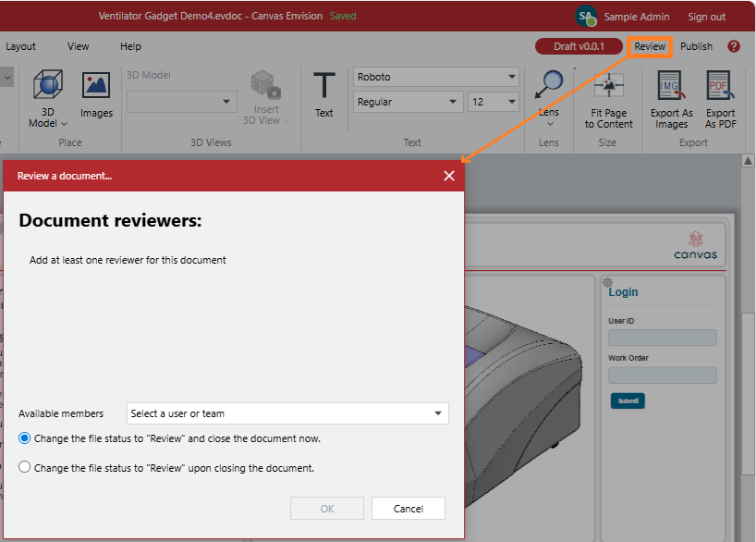
Task: Open the Layout ribbon tab
Action: (20, 46)
